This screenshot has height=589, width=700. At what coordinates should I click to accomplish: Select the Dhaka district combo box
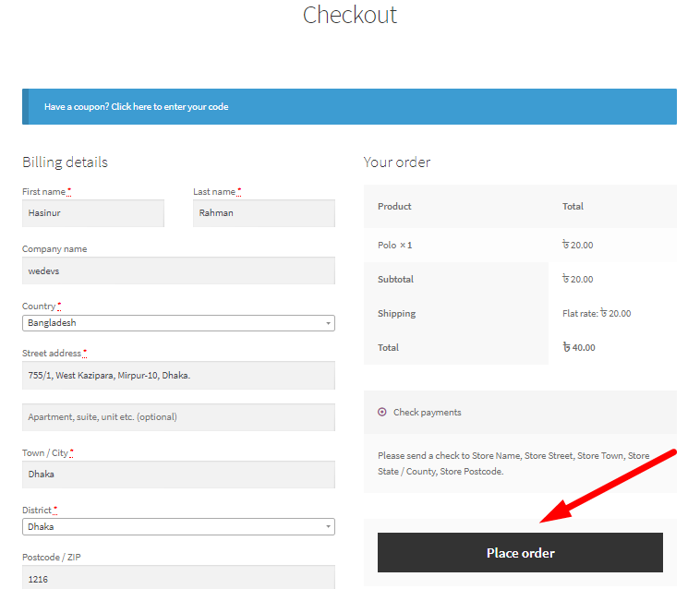coord(178,526)
